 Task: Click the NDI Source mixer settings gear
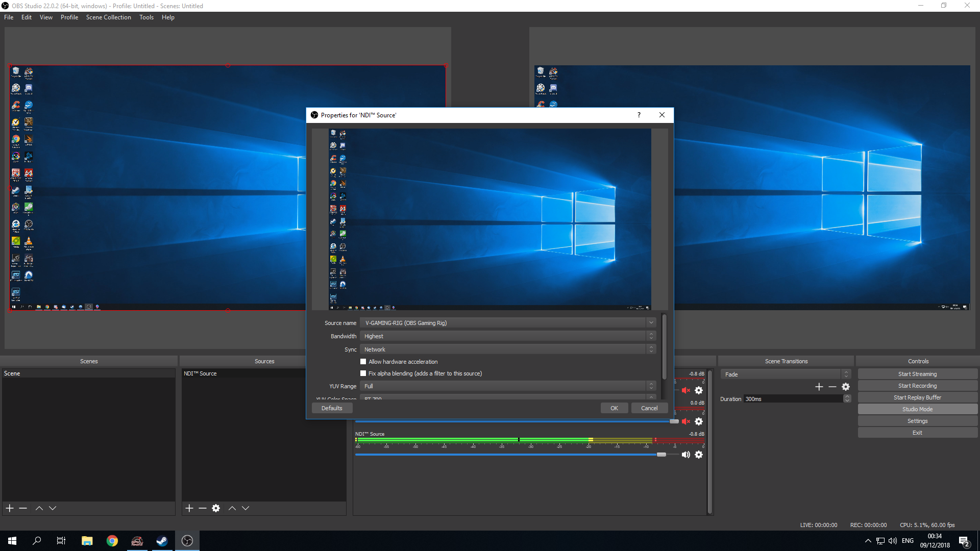click(x=699, y=455)
